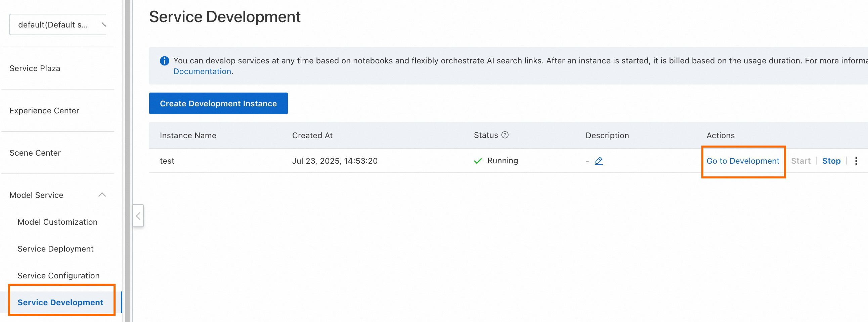
Task: Open Service Plaza in the sidebar
Action: coord(35,68)
